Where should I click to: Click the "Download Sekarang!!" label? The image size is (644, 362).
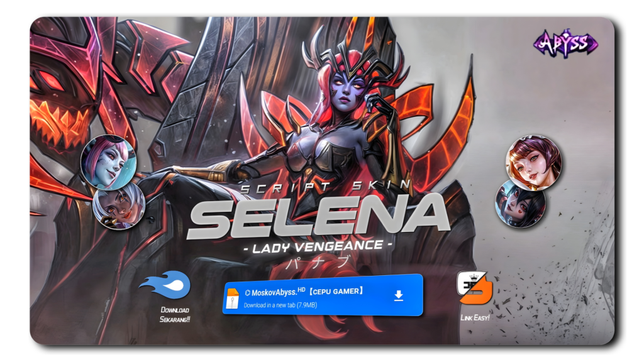coord(175,315)
